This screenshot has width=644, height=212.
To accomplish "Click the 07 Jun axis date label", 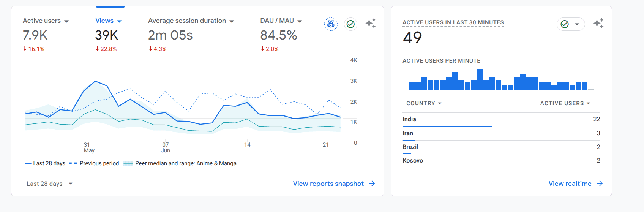I will coord(166,147).
